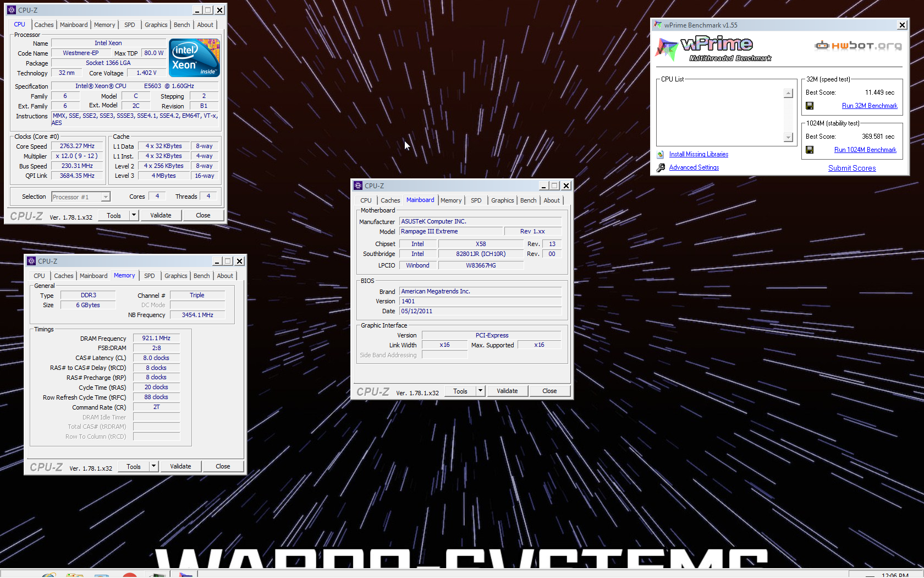Open the Processor #1 selection dropdown

(x=106, y=197)
